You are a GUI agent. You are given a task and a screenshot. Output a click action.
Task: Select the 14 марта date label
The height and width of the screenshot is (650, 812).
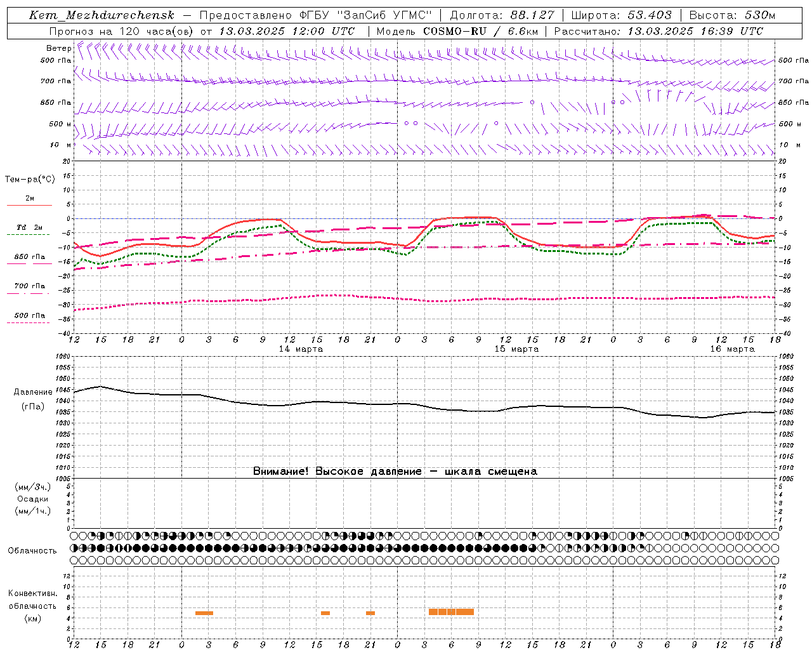[x=301, y=349]
